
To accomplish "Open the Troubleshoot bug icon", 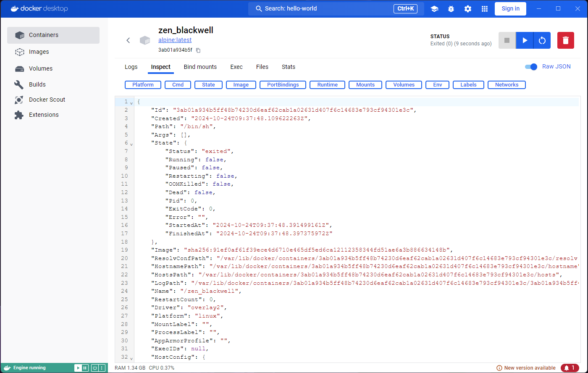I will (451, 9).
